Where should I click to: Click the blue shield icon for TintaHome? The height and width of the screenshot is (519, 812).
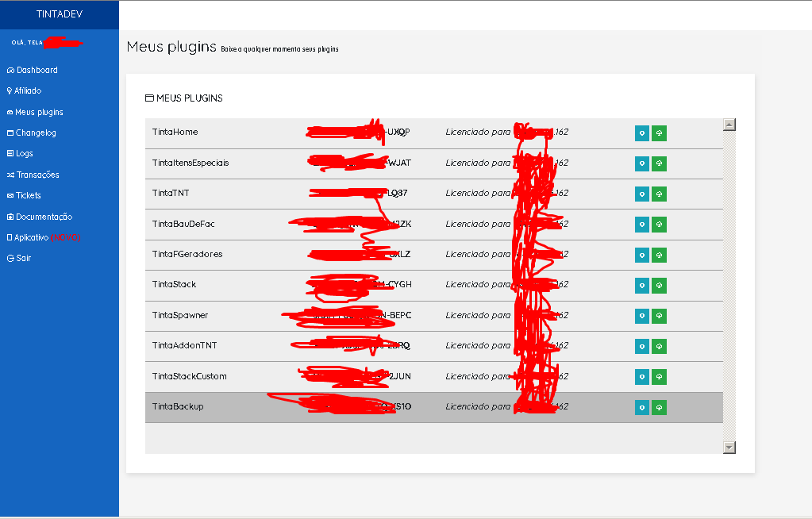click(642, 133)
